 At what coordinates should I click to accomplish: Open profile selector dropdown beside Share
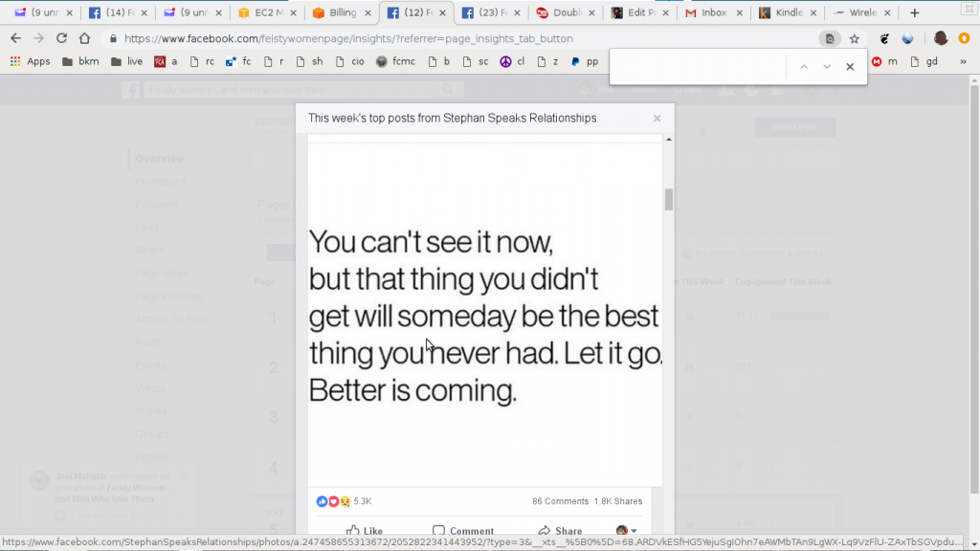coord(626,530)
